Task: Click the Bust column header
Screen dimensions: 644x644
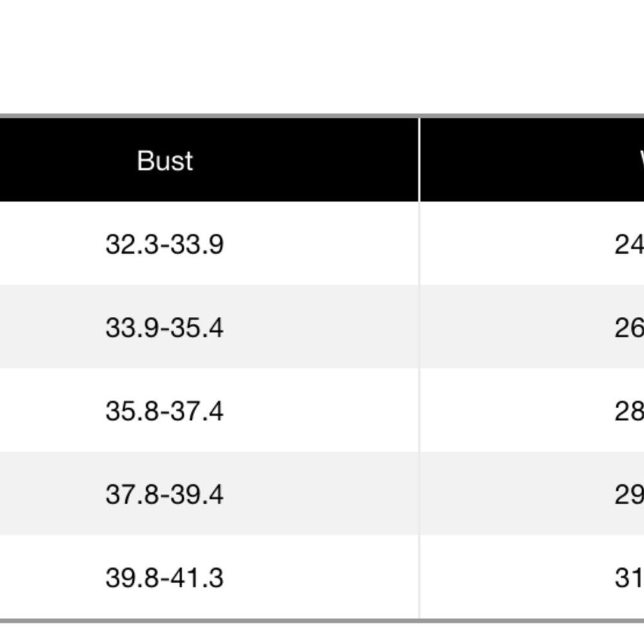Action: (x=165, y=160)
